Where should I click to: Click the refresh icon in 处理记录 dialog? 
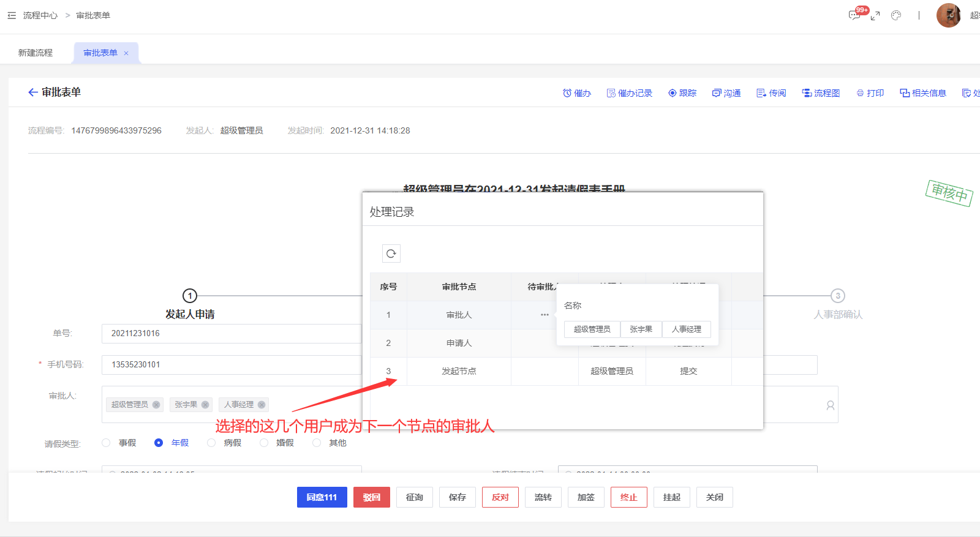(x=391, y=253)
